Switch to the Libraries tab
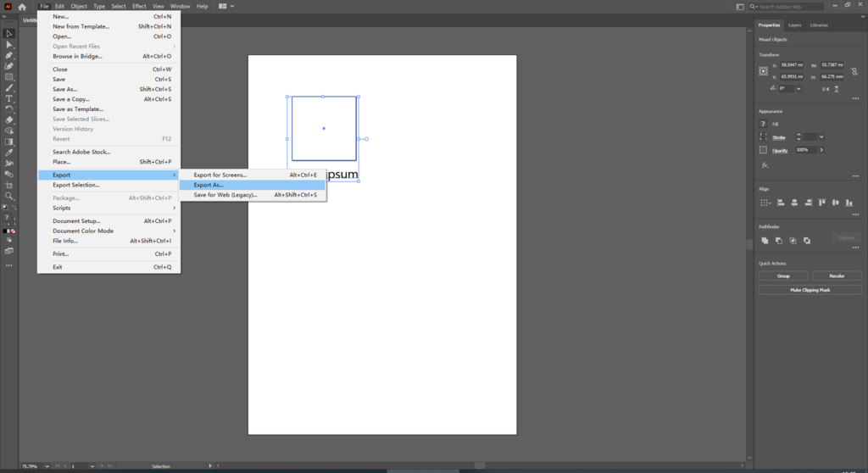This screenshot has width=868, height=473. [819, 25]
